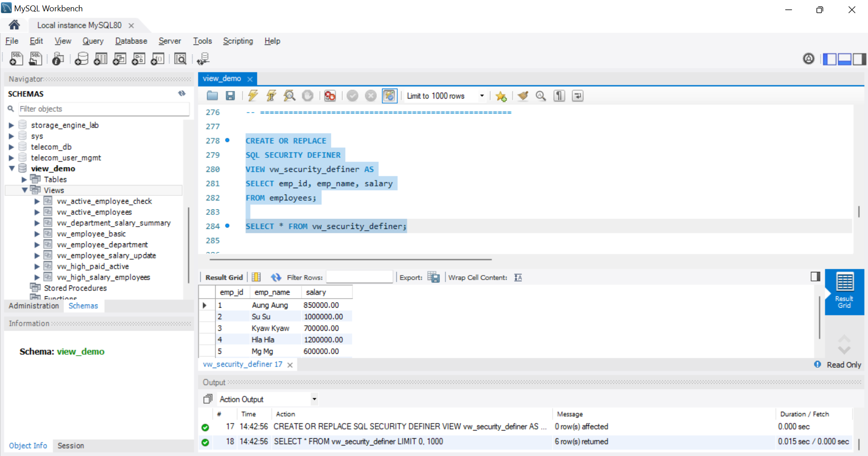
Task: Open the File menu
Action: (x=12, y=41)
